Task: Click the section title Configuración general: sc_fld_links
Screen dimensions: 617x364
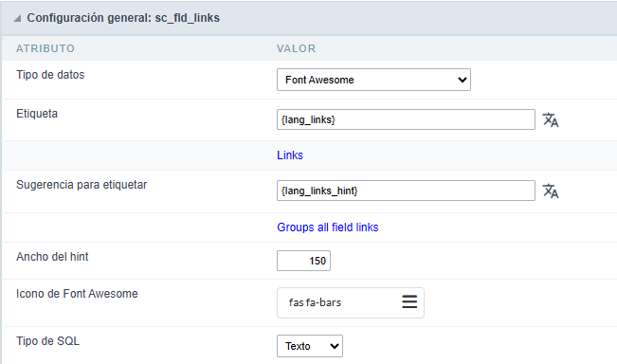Action: [x=123, y=18]
